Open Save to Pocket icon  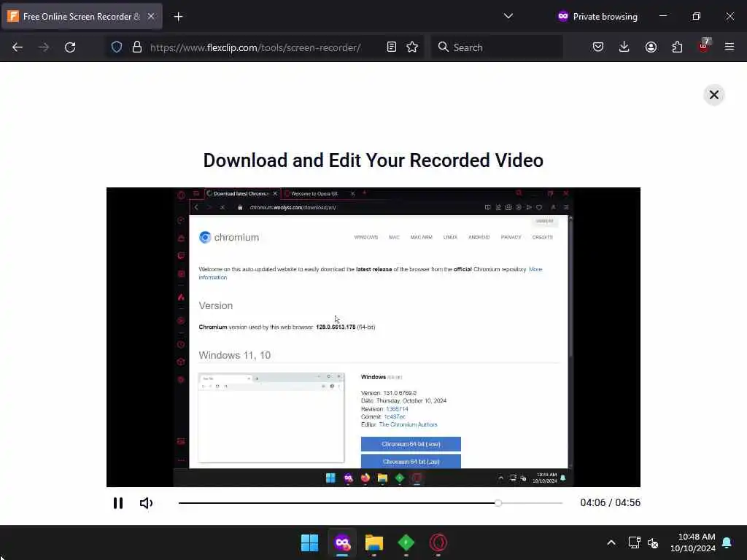pos(598,47)
